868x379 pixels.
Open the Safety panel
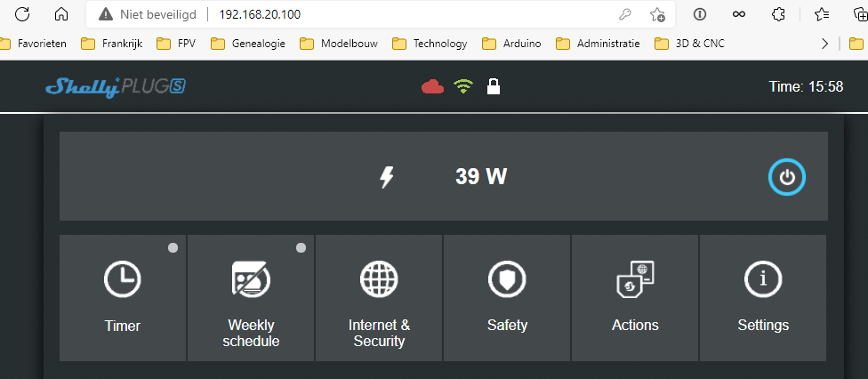click(507, 298)
